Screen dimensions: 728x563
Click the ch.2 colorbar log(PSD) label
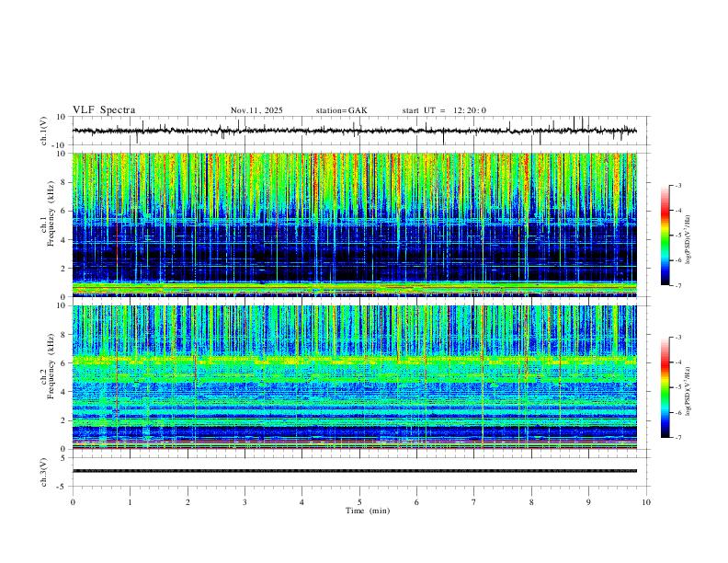click(688, 391)
